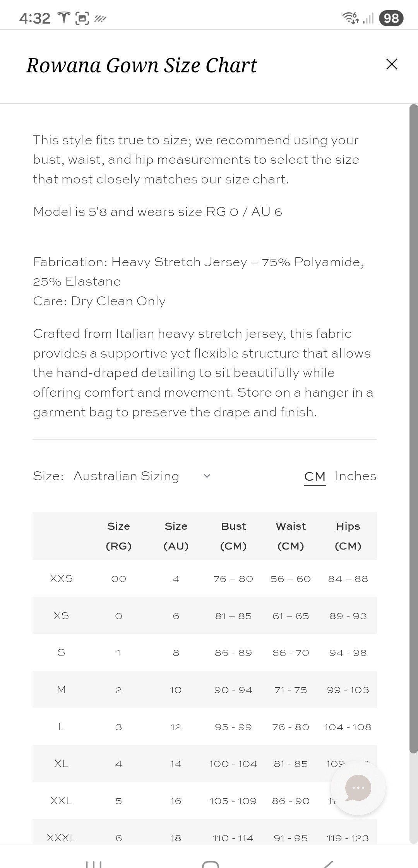The width and height of the screenshot is (418, 868).
Task: Tap the Tesla icon in status bar
Action: (64, 18)
